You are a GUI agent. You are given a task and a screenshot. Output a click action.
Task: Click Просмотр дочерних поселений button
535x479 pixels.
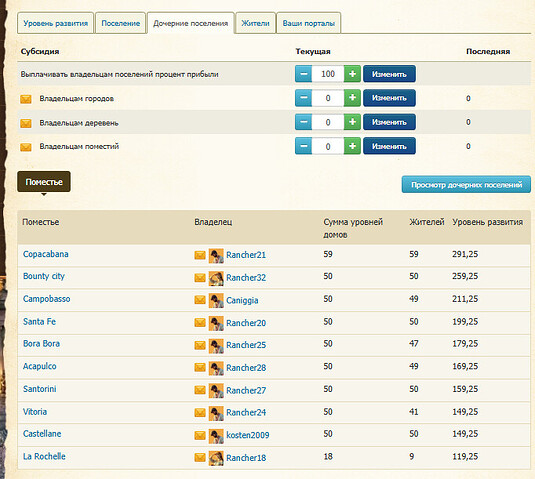pos(466,185)
